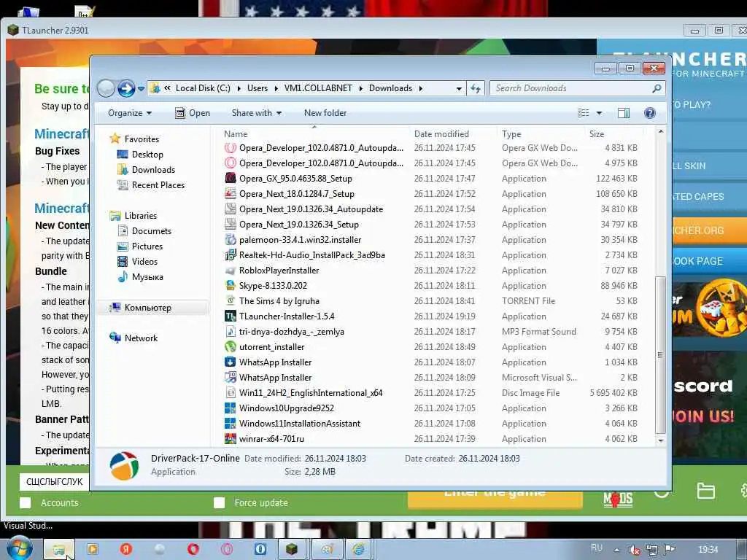Screen dimensions: 747x560
Task: Expand the address bar history dropdown
Action: pos(459,88)
